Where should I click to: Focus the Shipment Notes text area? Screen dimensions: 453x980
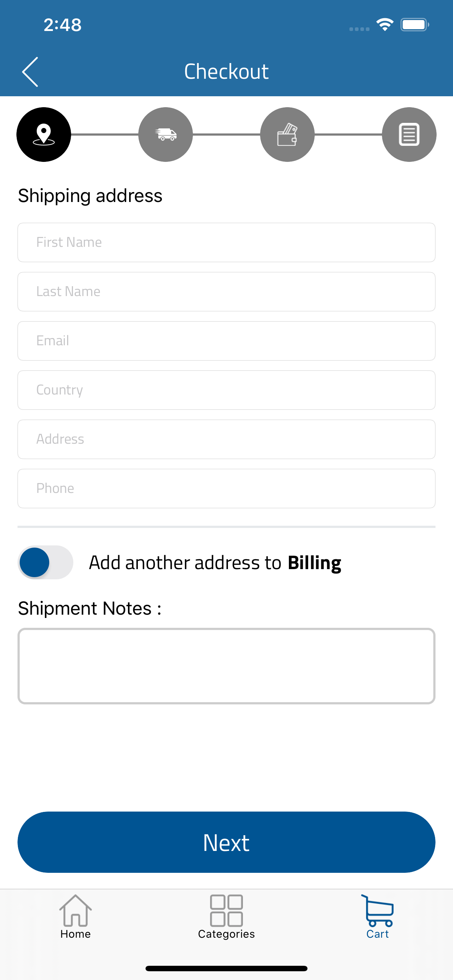pos(226,665)
